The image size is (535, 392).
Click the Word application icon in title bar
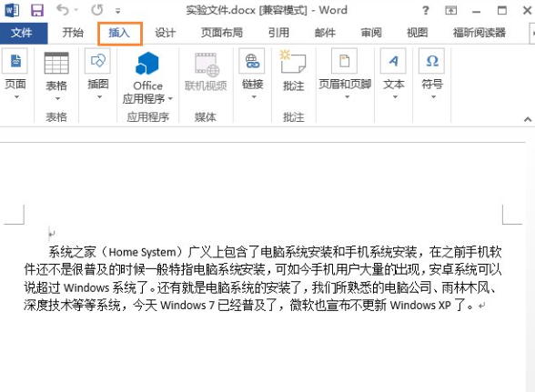(12, 10)
